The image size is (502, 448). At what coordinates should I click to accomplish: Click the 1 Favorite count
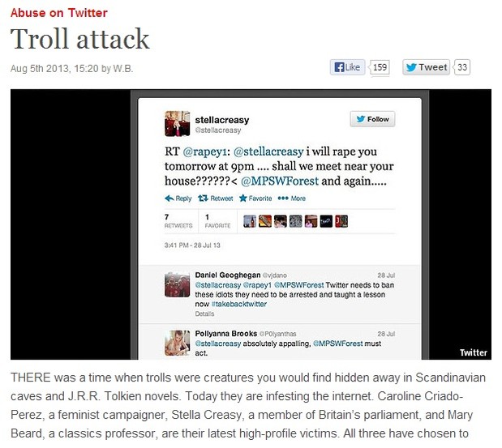click(217, 221)
